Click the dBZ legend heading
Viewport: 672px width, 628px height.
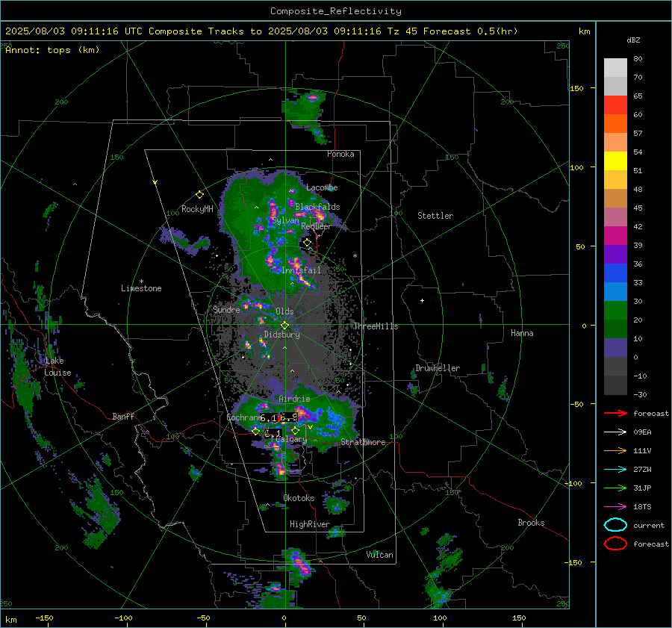pyautogui.click(x=633, y=40)
